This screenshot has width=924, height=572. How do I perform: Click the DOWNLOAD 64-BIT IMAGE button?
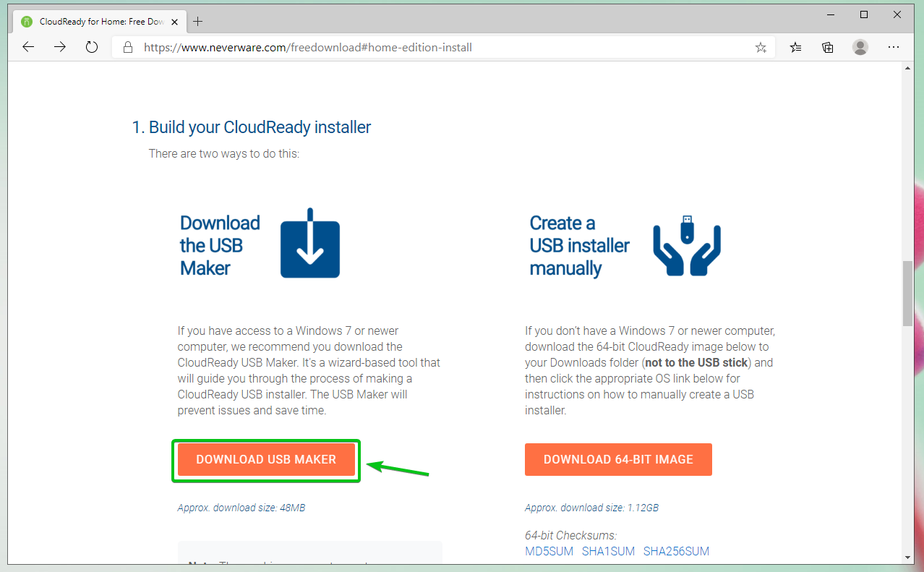(618, 459)
